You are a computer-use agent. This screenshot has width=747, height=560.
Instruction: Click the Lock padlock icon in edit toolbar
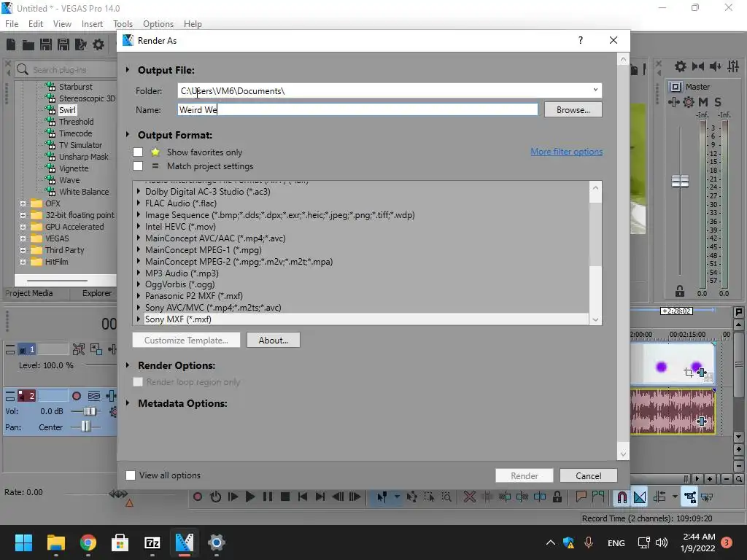[x=557, y=497]
